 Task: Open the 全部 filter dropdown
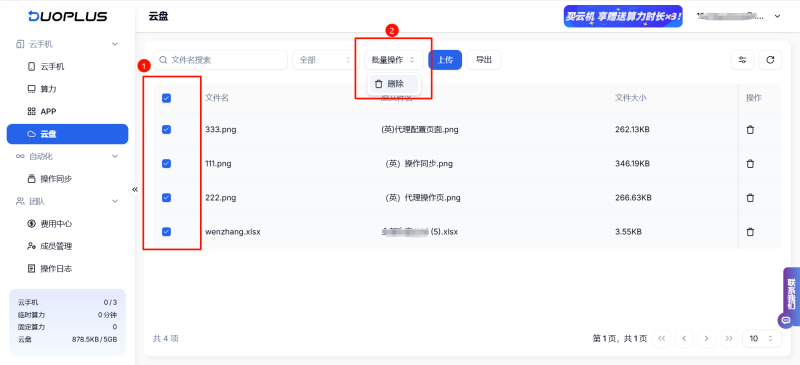(326, 60)
